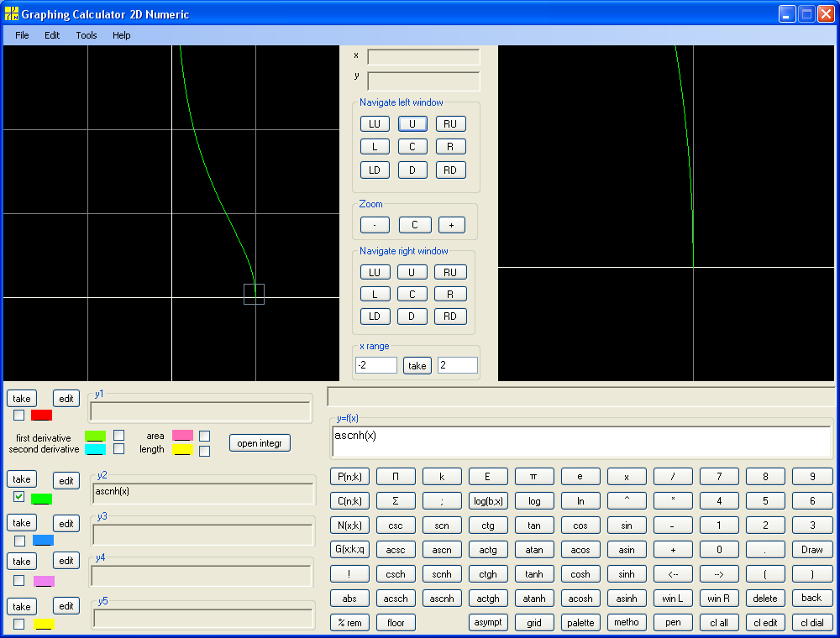
Task: Click the win L button
Action: tap(673, 599)
